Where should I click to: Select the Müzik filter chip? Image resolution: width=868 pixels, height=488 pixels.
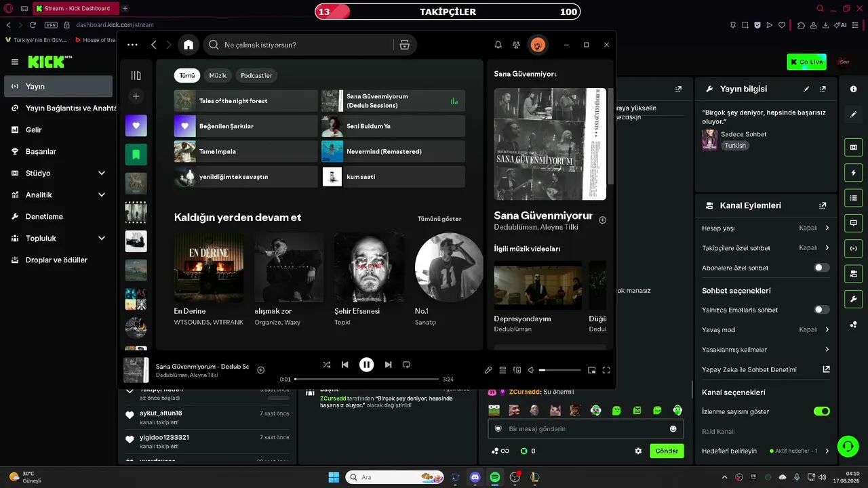point(218,75)
